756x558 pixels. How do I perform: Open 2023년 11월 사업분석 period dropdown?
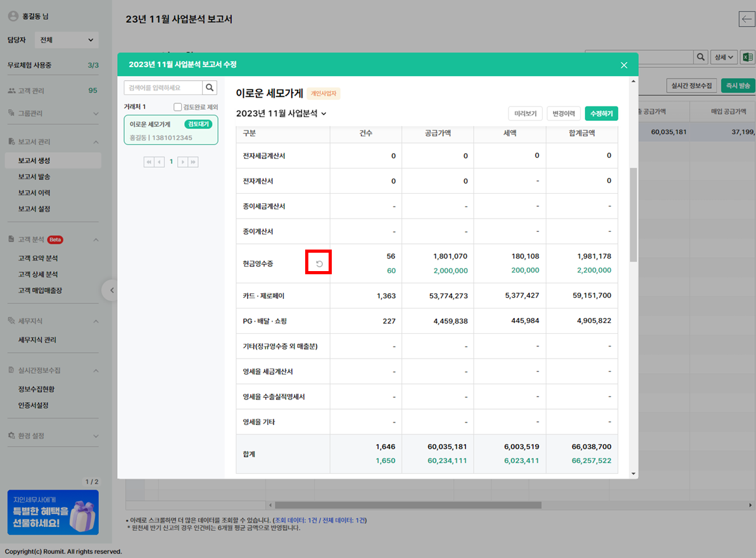[281, 114]
